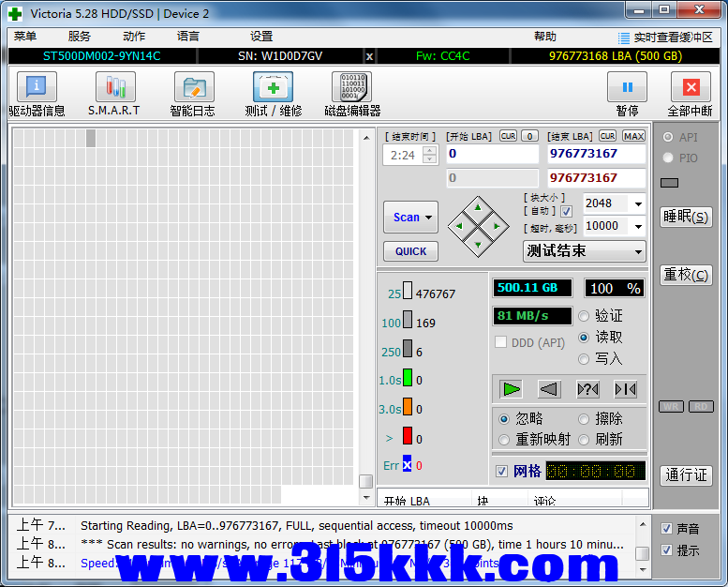Click the end LBA 976773167 blue field
This screenshot has width=728, height=587.
point(596,154)
